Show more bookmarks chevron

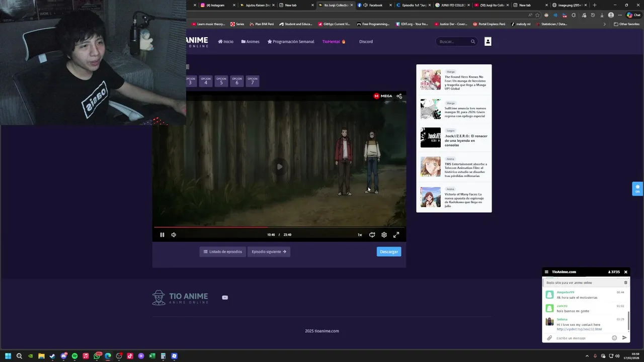click(x=605, y=24)
